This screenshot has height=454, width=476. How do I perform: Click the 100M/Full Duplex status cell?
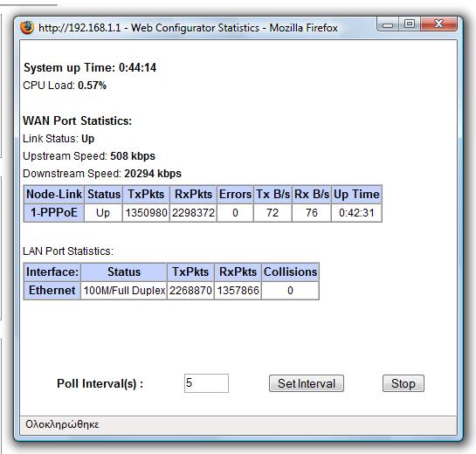coord(124,291)
